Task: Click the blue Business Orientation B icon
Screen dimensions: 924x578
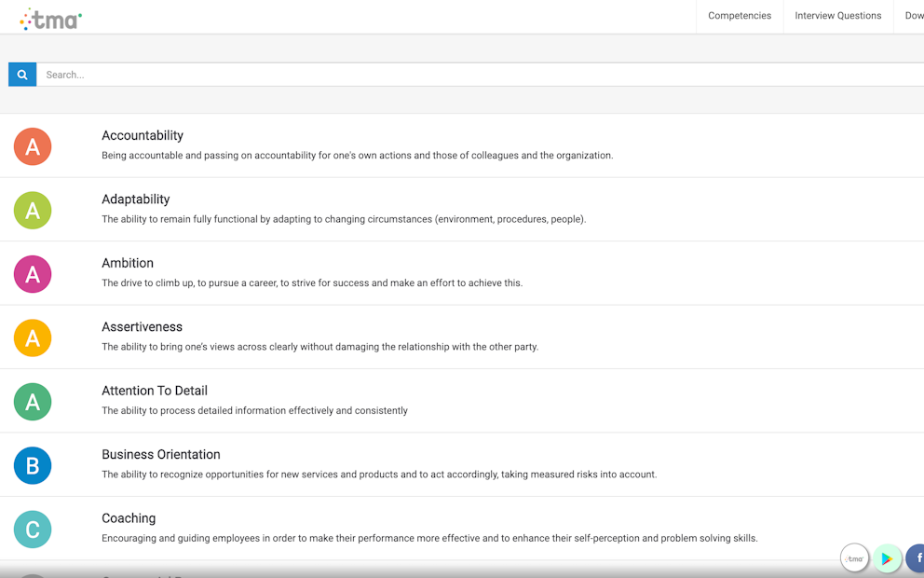Action: (x=33, y=465)
